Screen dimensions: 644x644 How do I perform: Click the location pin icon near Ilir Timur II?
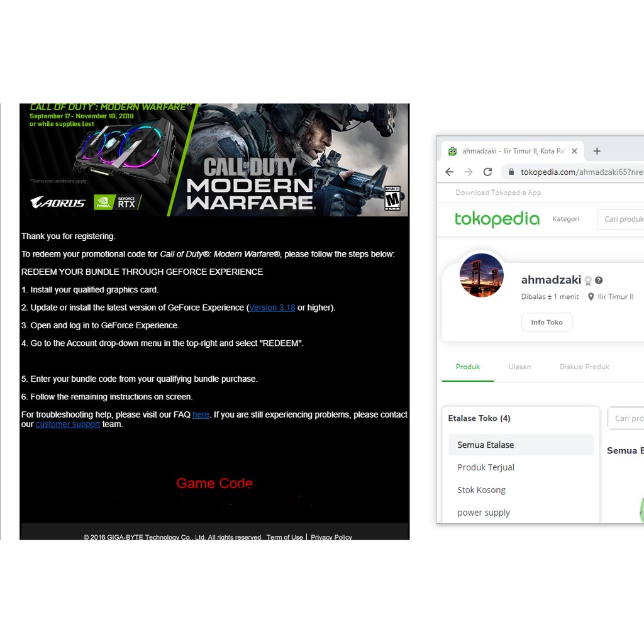(x=591, y=297)
